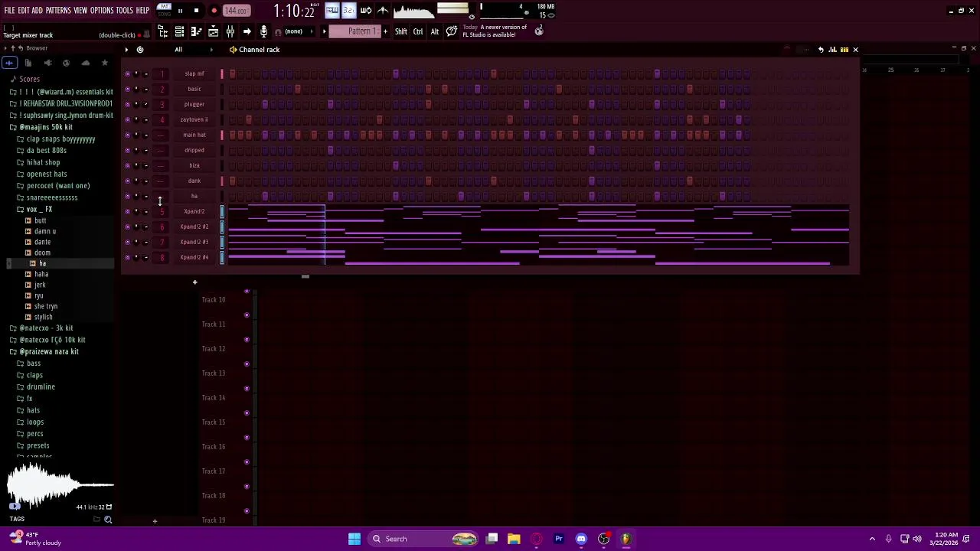Toggle typing keyboard to piano icon
Image resolution: width=980 pixels, height=551 pixels.
click(x=332, y=11)
